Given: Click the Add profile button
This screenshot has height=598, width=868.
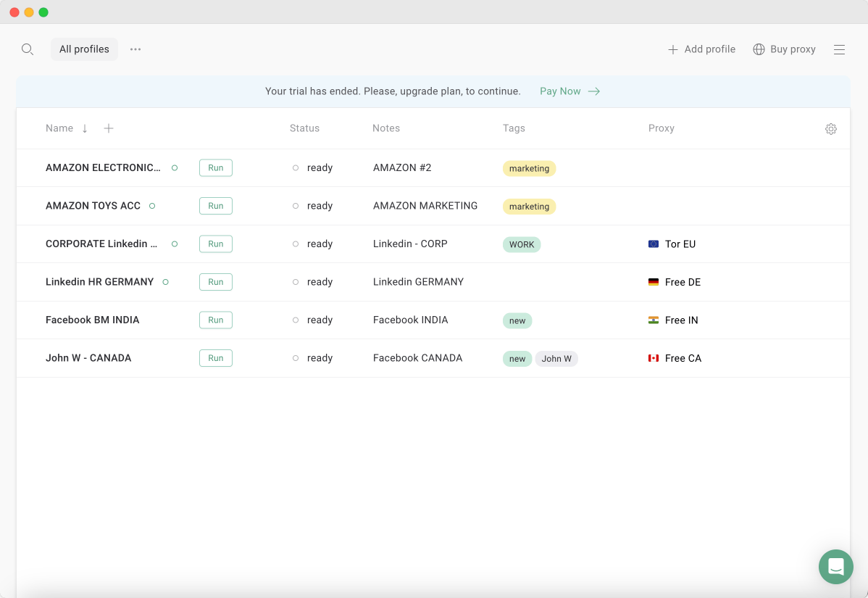Looking at the screenshot, I should point(702,49).
